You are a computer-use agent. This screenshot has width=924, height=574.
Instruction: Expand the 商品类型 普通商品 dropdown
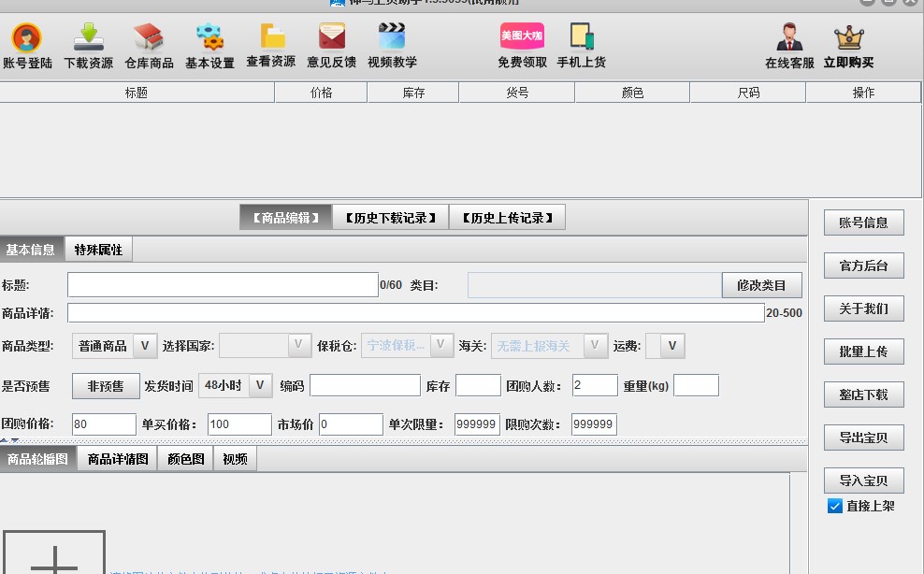click(144, 346)
